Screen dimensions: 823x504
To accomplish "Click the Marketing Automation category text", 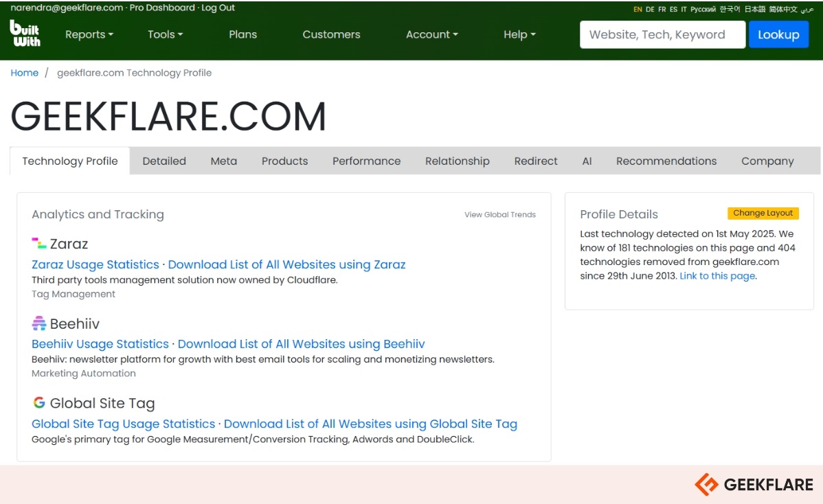I will [x=83, y=374].
